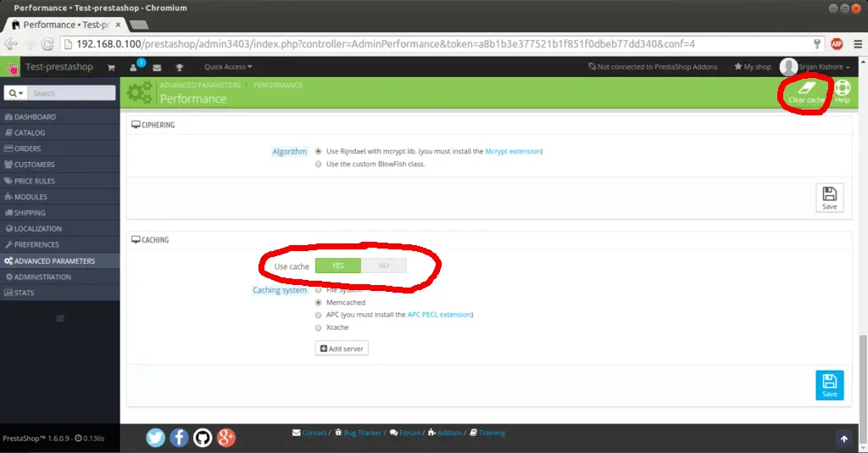
Task: Select the Performance browser tab
Action: pos(65,25)
